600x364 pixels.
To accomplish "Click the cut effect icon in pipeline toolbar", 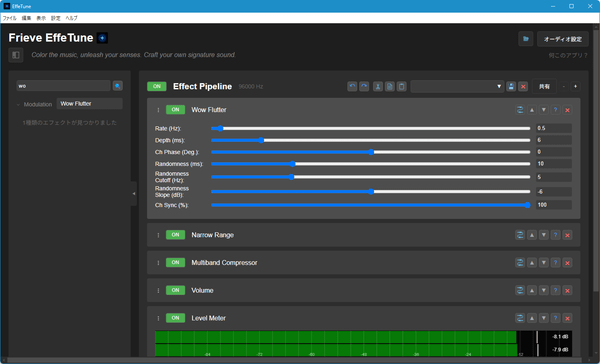I will pyautogui.click(x=378, y=87).
